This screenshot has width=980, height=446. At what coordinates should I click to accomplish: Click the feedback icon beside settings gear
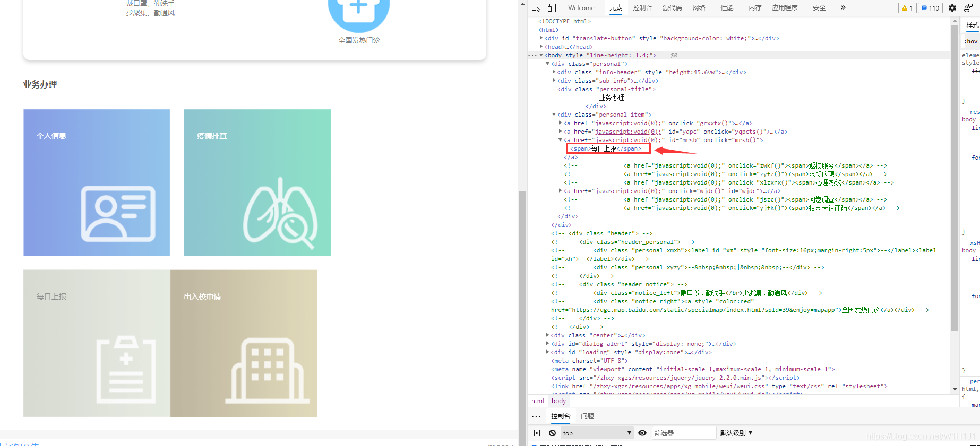(x=968, y=8)
